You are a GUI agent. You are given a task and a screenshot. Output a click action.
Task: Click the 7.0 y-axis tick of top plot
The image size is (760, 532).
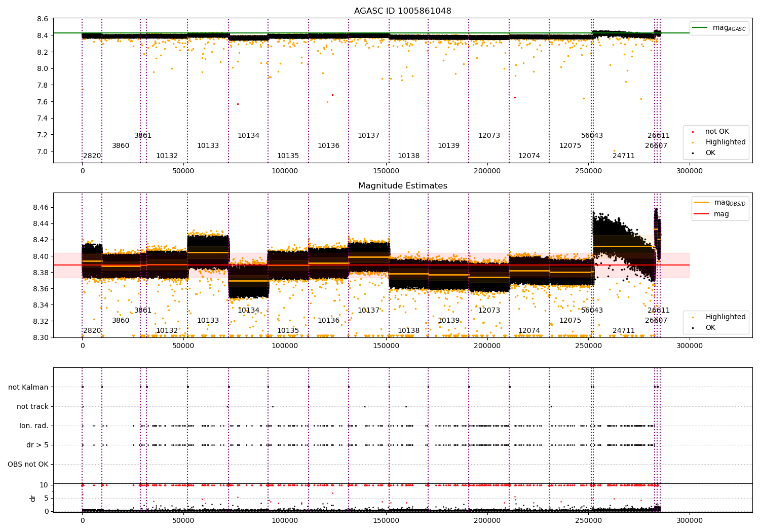coord(43,151)
